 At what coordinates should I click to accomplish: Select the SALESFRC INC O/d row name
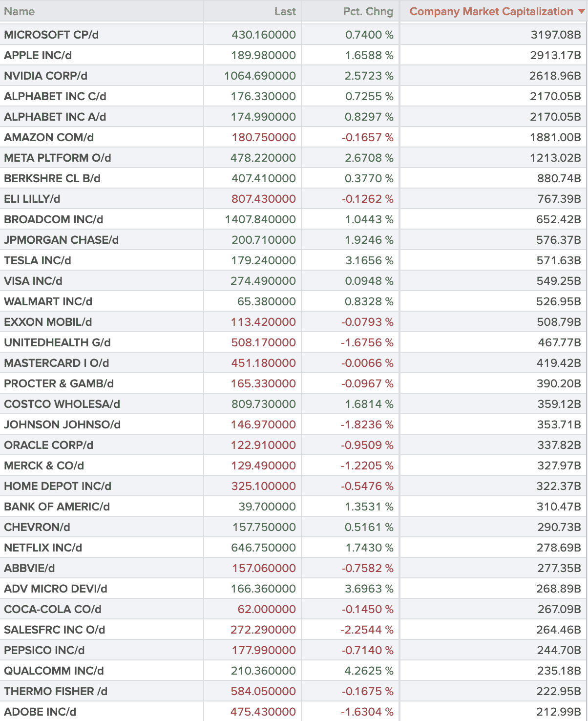[x=55, y=630]
